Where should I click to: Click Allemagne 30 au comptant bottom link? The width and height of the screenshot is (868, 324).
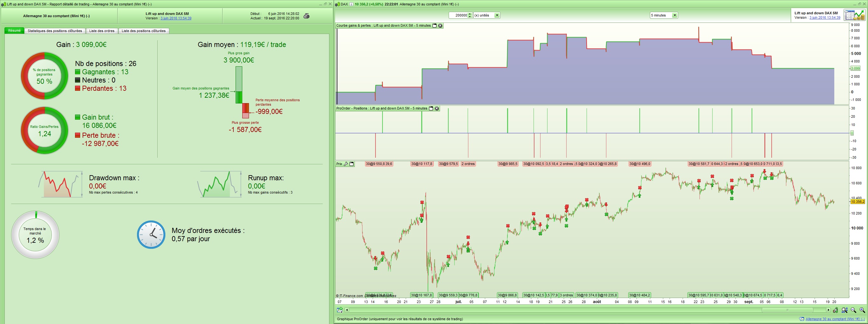click(835, 319)
